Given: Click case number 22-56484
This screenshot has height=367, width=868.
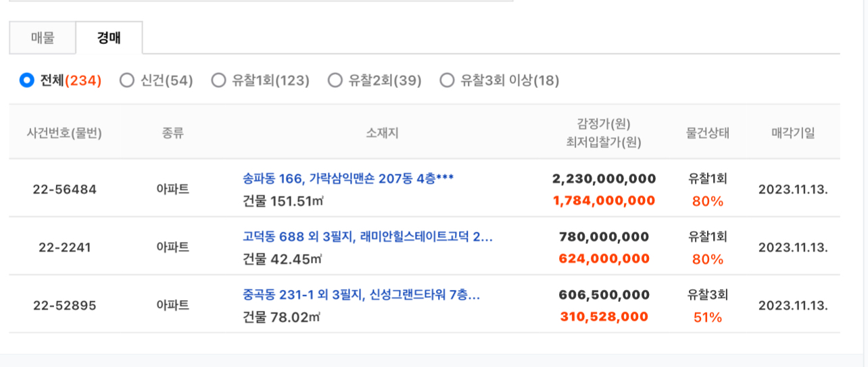Looking at the screenshot, I should click(65, 189).
